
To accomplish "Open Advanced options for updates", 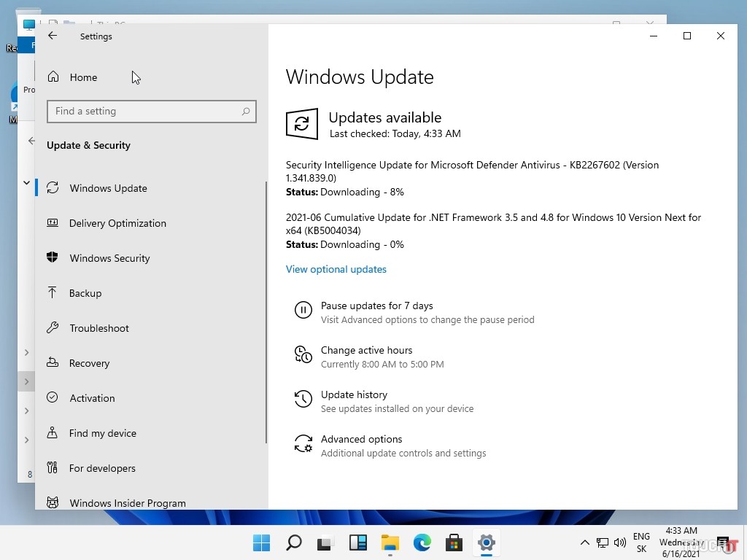I will click(x=361, y=440).
